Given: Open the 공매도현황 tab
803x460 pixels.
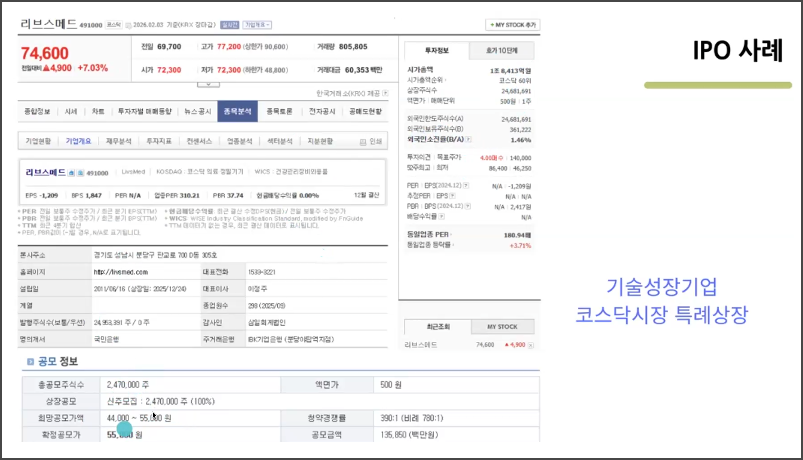Looking at the screenshot, I should 365,111.
